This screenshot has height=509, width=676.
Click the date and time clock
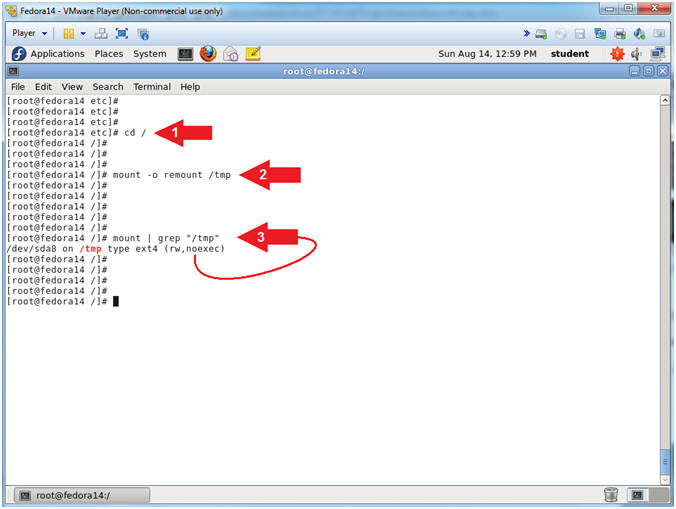click(487, 54)
